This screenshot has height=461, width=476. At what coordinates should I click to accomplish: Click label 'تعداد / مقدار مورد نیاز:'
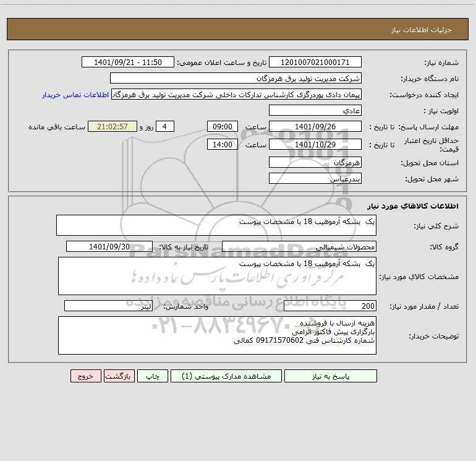424,307
